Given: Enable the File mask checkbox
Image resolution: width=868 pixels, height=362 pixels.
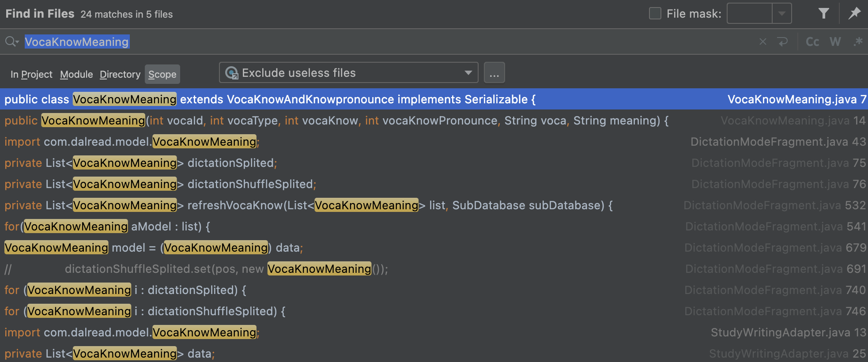Looking at the screenshot, I should pyautogui.click(x=655, y=13).
